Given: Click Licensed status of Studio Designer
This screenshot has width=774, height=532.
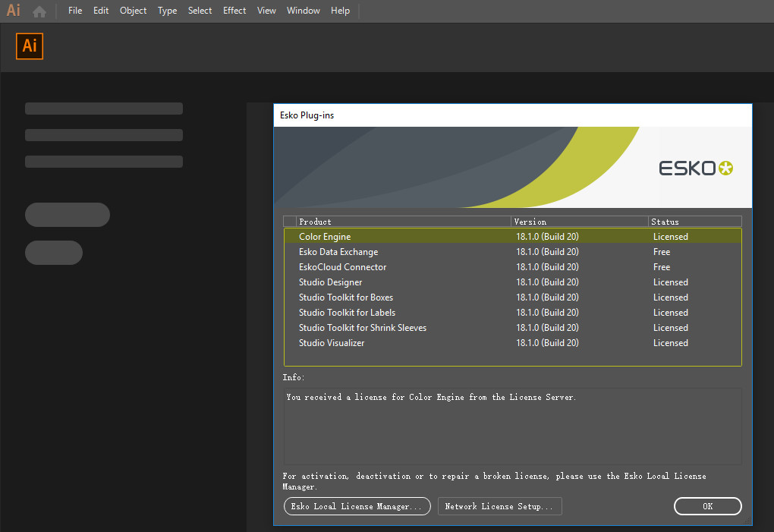Looking at the screenshot, I should 670,282.
